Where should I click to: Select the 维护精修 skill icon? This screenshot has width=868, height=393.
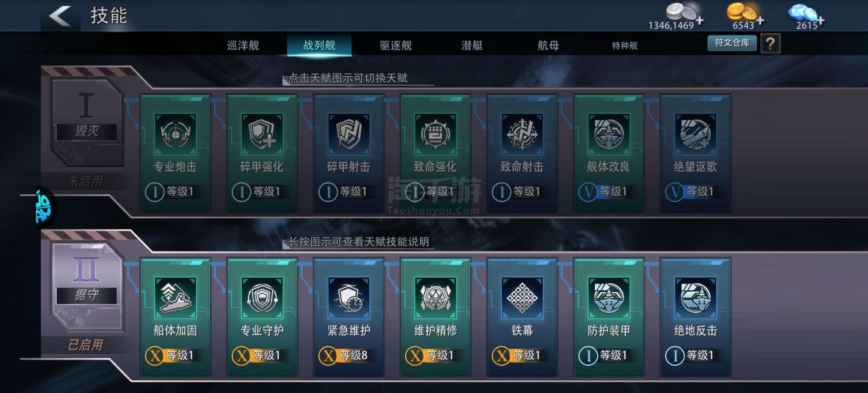click(435, 298)
